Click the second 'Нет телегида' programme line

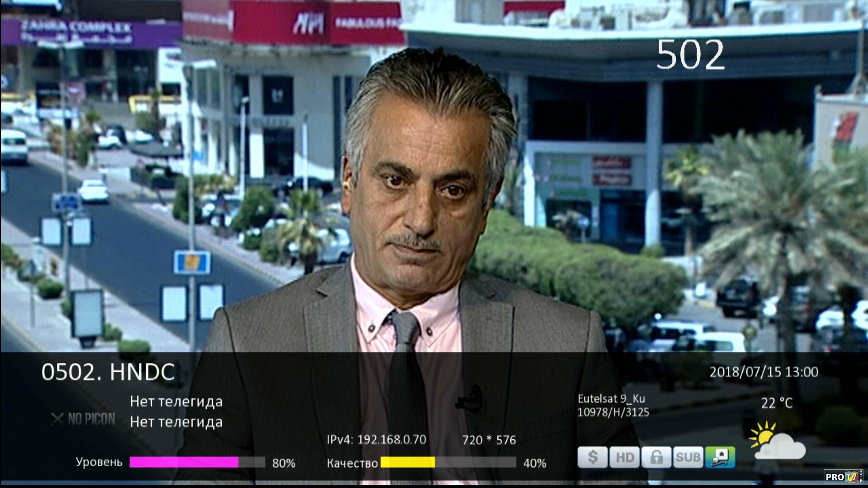tap(176, 422)
